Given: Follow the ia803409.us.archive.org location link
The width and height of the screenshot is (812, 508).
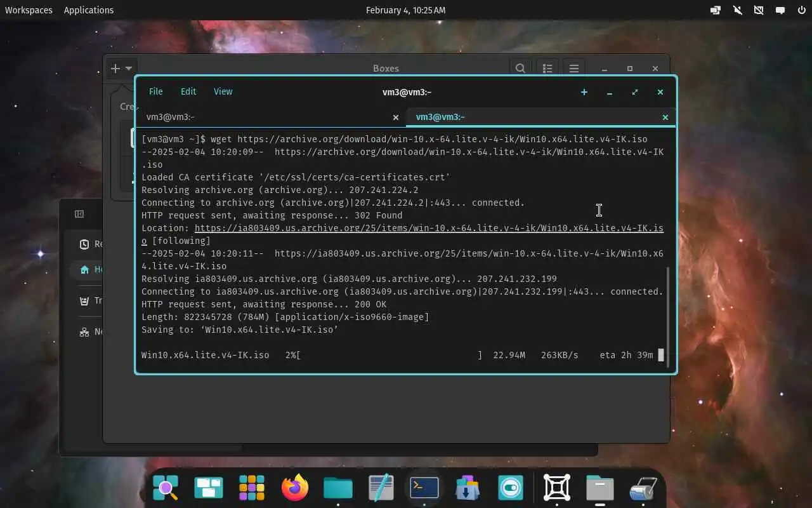Looking at the screenshot, I should point(429,228).
